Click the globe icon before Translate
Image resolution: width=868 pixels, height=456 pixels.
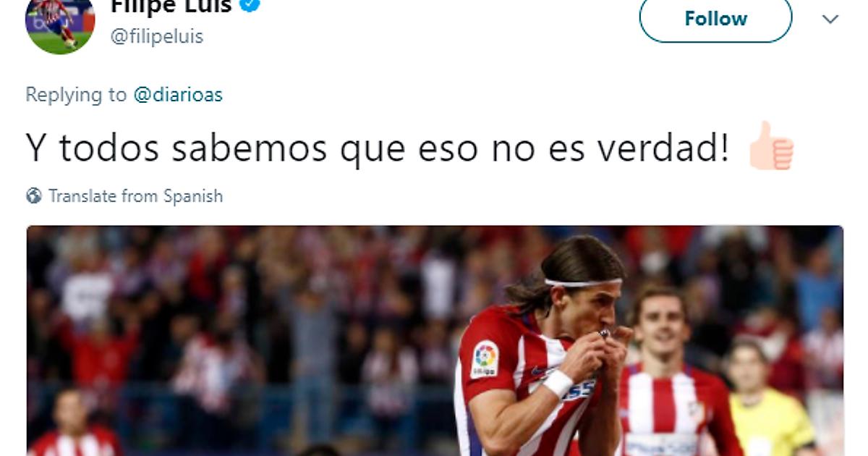click(x=34, y=196)
